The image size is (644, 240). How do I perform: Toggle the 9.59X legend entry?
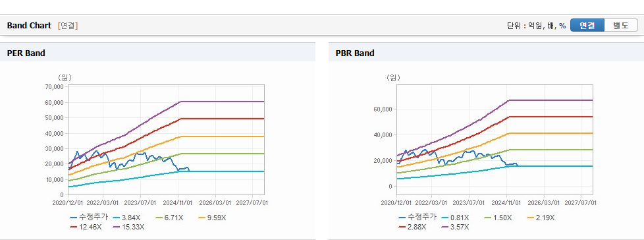(x=211, y=218)
